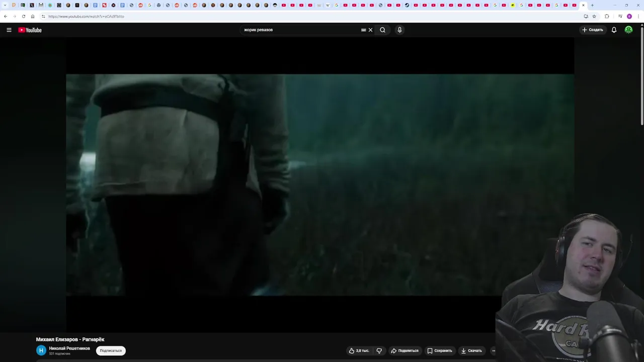Subscribe with the Подписаться button
This screenshot has width=644, height=362.
pyautogui.click(x=111, y=350)
